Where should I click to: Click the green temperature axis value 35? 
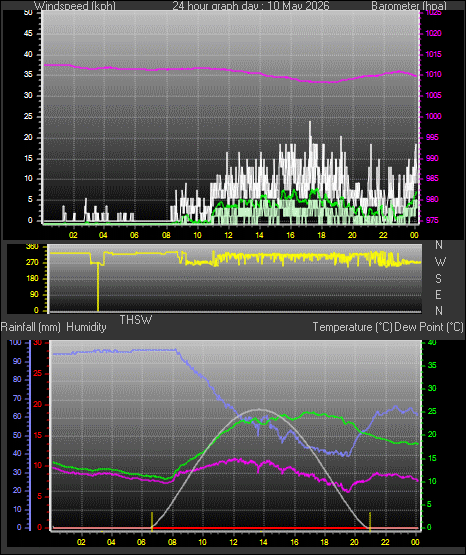click(432, 365)
